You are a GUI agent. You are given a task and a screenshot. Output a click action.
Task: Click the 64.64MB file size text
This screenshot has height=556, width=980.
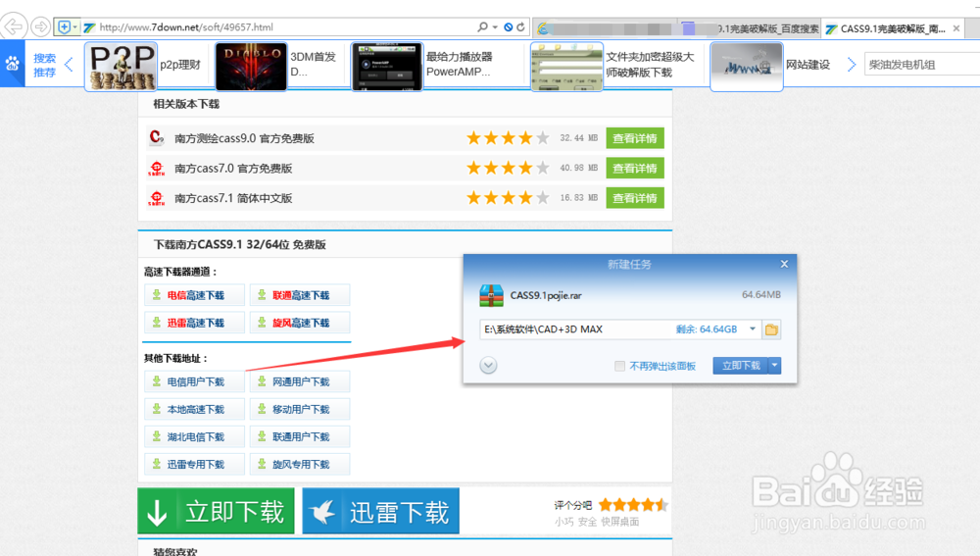[760, 294]
